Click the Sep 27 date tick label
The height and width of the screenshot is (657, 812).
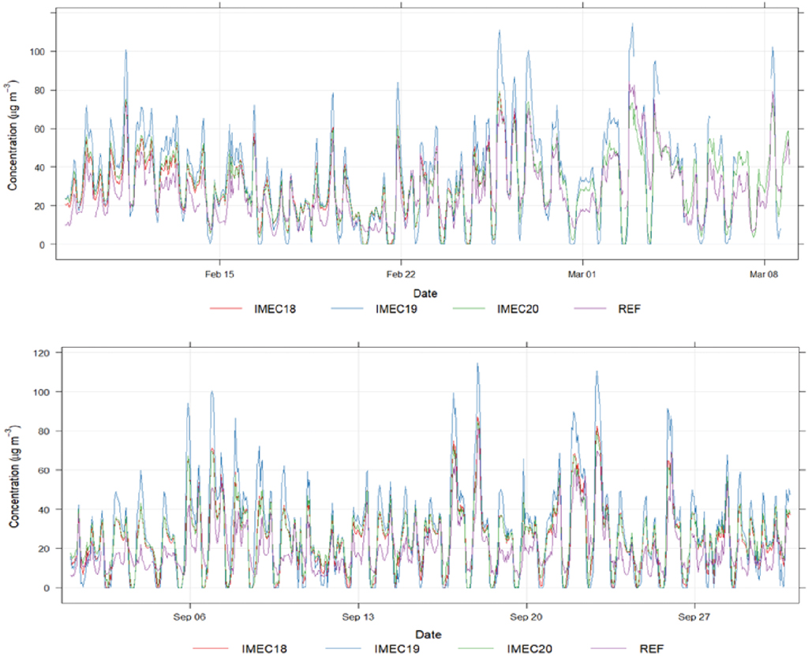694,617
